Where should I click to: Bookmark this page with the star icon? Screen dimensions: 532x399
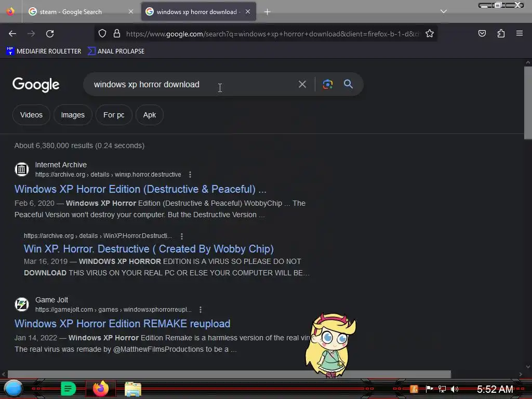click(430, 33)
